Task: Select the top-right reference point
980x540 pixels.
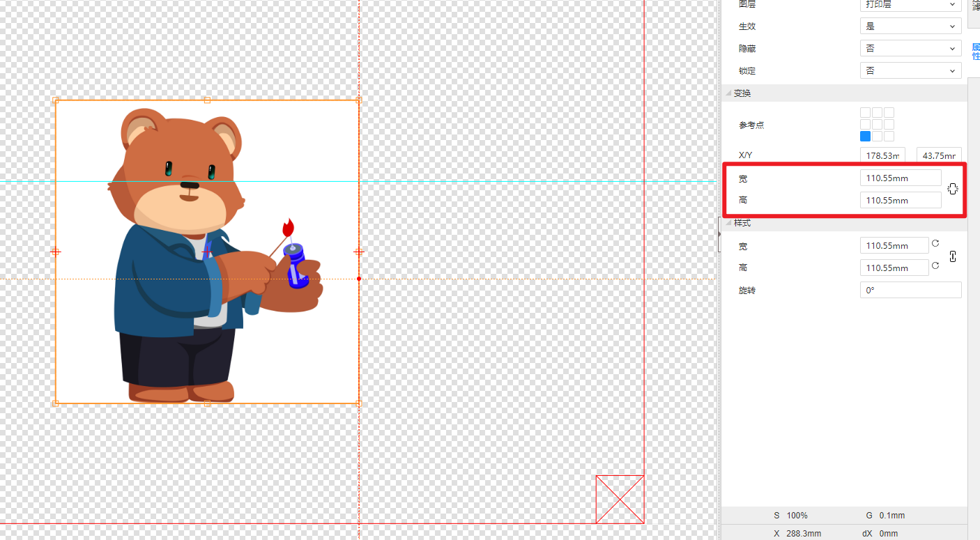Action: 889,112
